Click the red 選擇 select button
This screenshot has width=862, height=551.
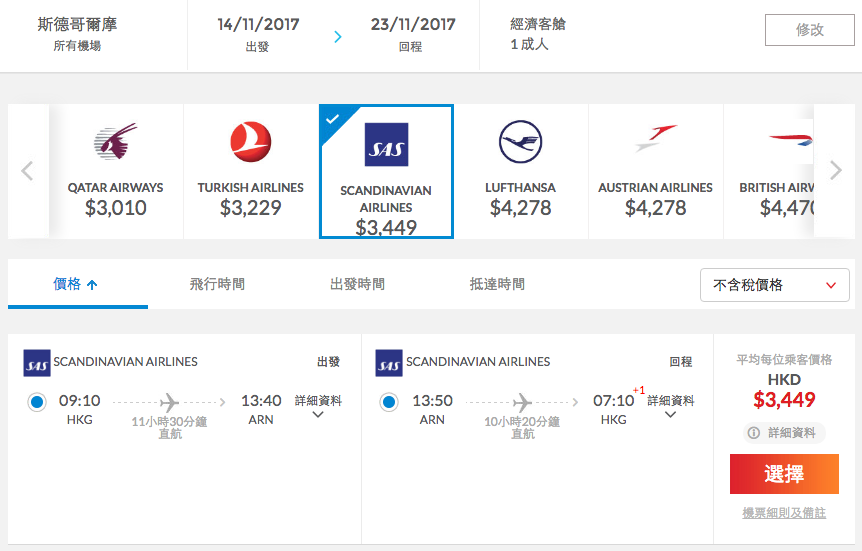click(x=784, y=474)
